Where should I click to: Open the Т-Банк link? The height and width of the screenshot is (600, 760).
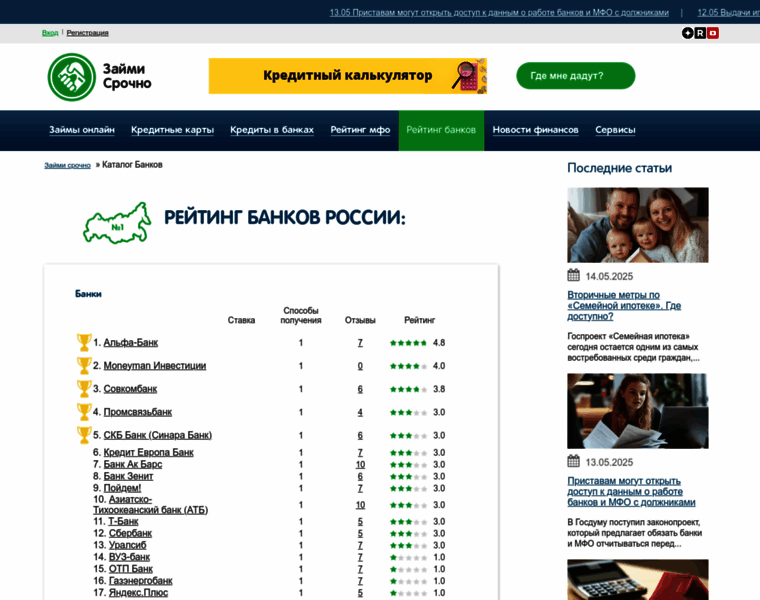[123, 521]
